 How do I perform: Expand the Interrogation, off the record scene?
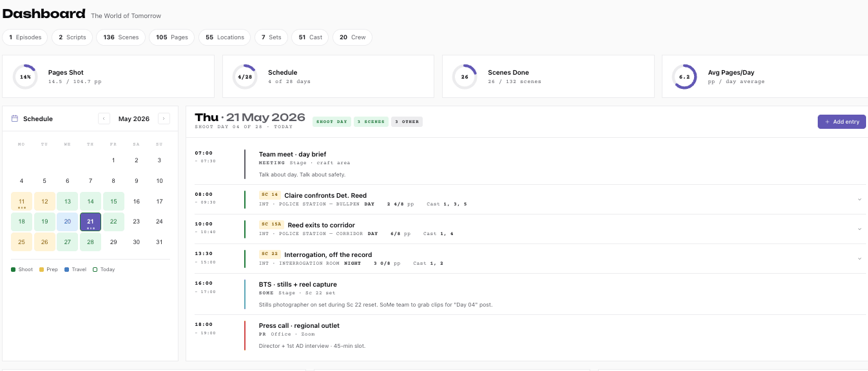859,258
